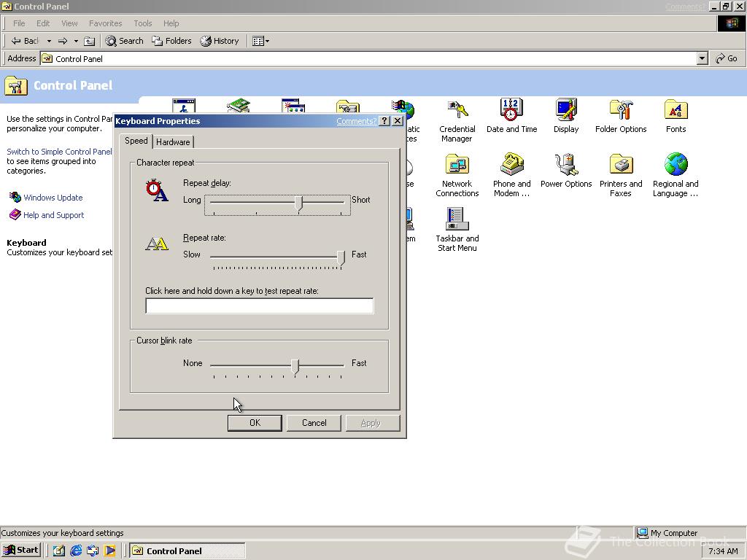Open the Printers and Faxes icon
This screenshot has width=747, height=560.
point(621,175)
